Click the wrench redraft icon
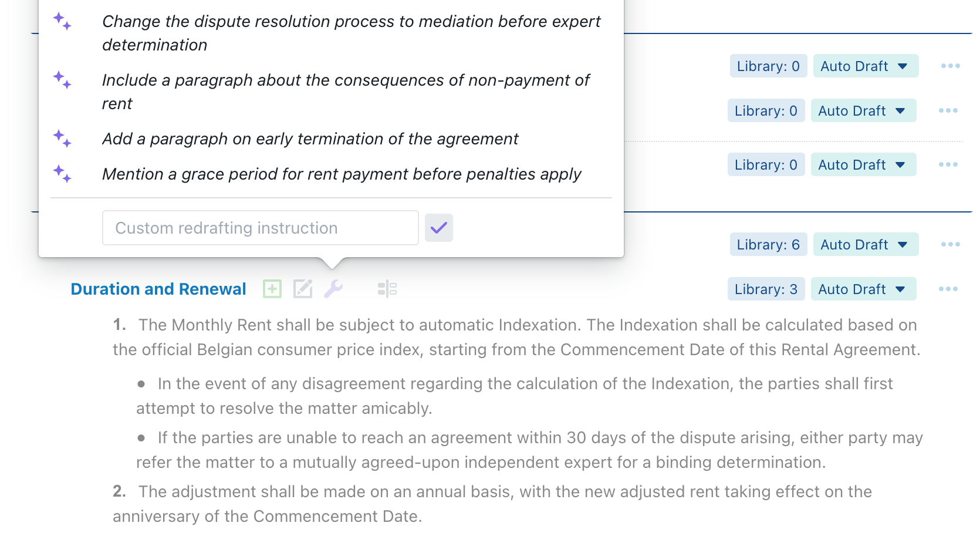 point(333,289)
